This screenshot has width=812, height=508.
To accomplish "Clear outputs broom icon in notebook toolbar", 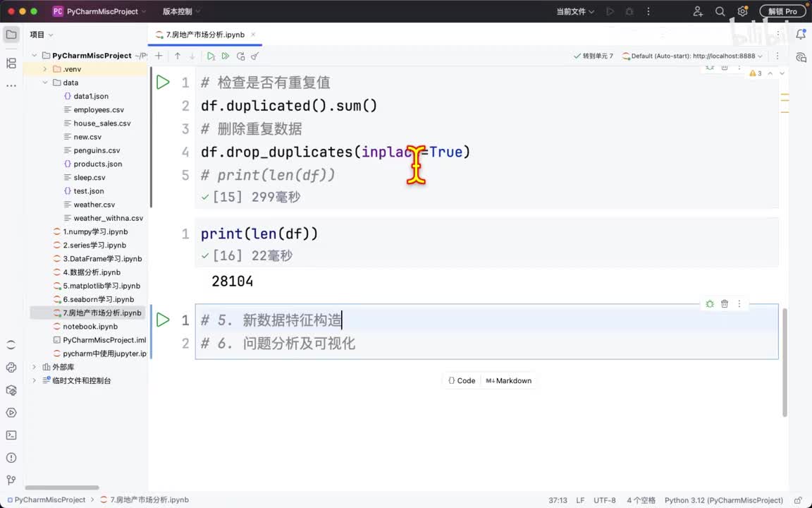I will 254,56.
